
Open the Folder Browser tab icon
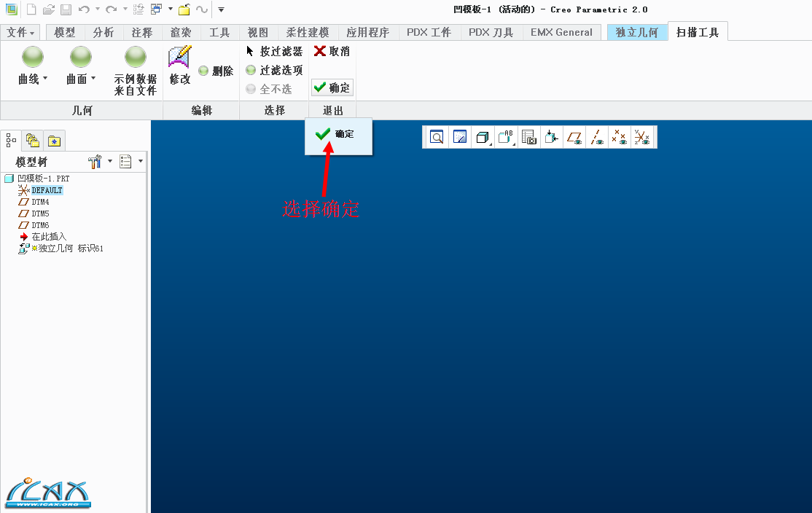pyautogui.click(x=33, y=141)
